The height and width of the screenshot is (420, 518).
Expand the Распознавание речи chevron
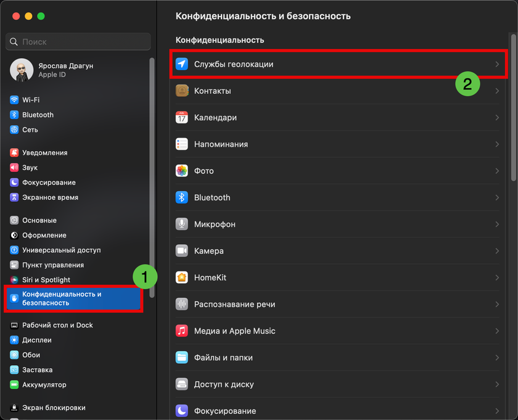(x=497, y=304)
